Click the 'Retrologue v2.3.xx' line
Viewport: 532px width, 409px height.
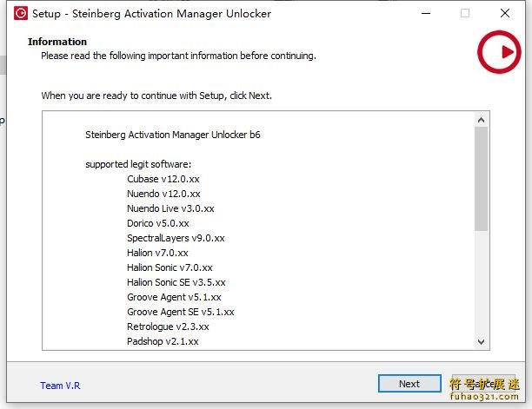click(168, 327)
